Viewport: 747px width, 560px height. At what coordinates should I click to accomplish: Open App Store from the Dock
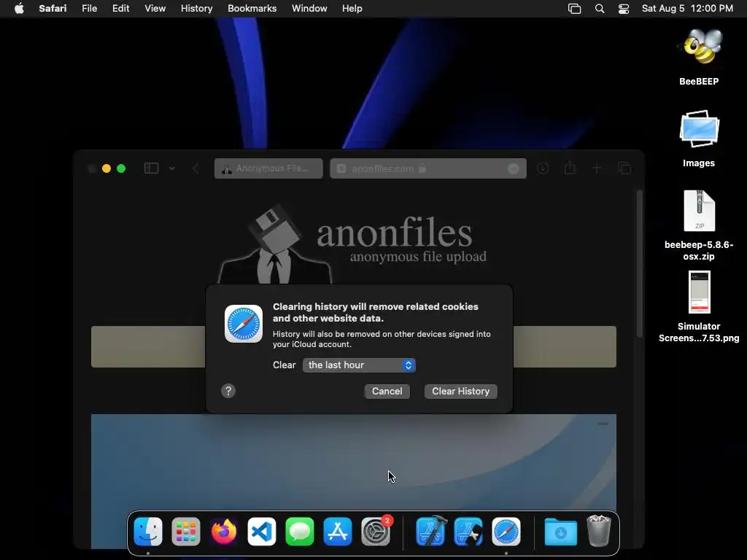click(x=338, y=532)
